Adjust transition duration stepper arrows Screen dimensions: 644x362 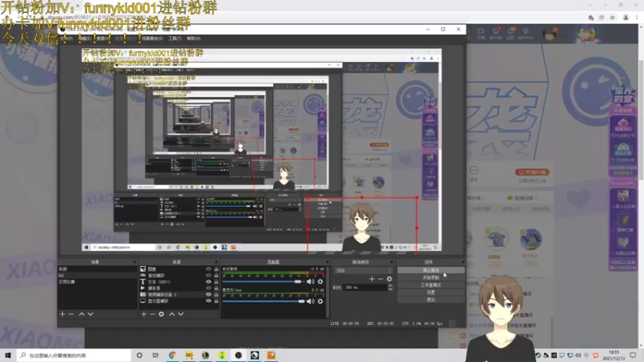390,288
